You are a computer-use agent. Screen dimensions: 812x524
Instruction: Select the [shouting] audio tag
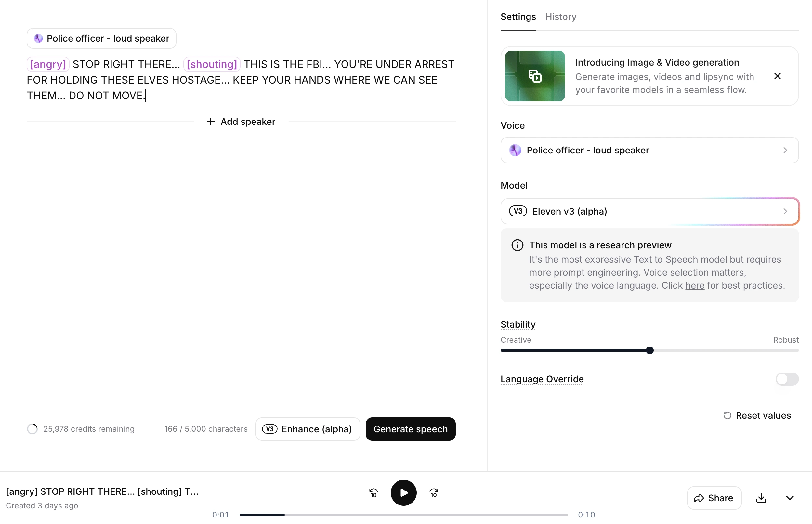[212, 64]
